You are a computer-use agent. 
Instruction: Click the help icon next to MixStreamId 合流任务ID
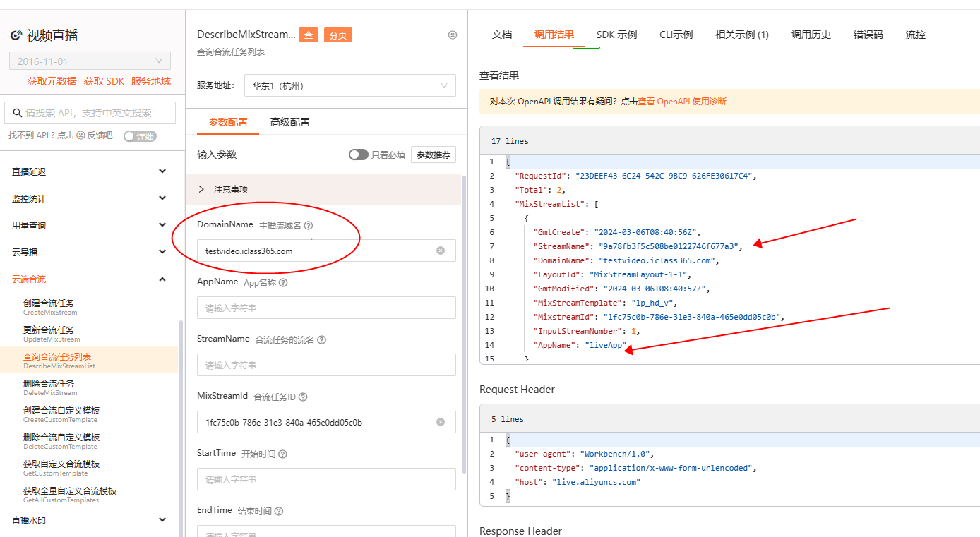coord(303,397)
